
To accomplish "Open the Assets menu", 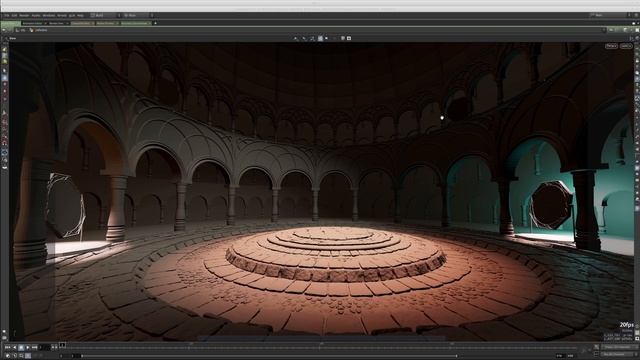I will click(36, 16).
